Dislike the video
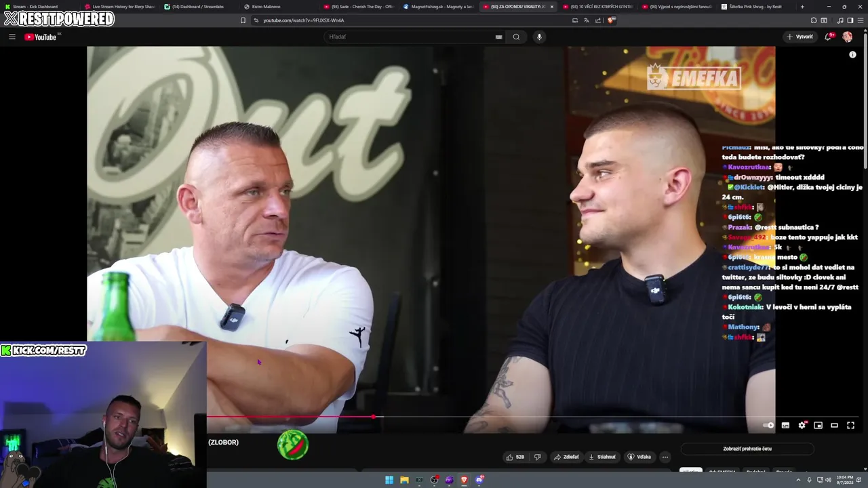The height and width of the screenshot is (488, 868). click(x=538, y=457)
